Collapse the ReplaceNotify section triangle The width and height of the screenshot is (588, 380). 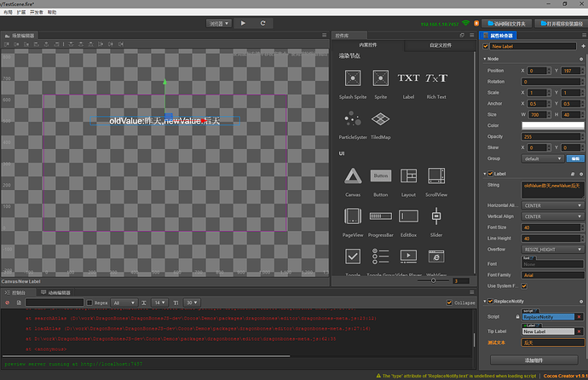click(485, 302)
